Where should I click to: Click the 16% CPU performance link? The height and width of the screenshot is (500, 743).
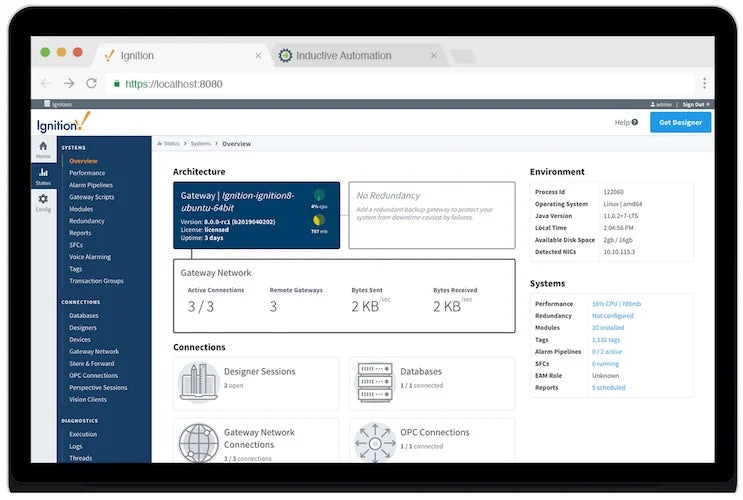[616, 304]
